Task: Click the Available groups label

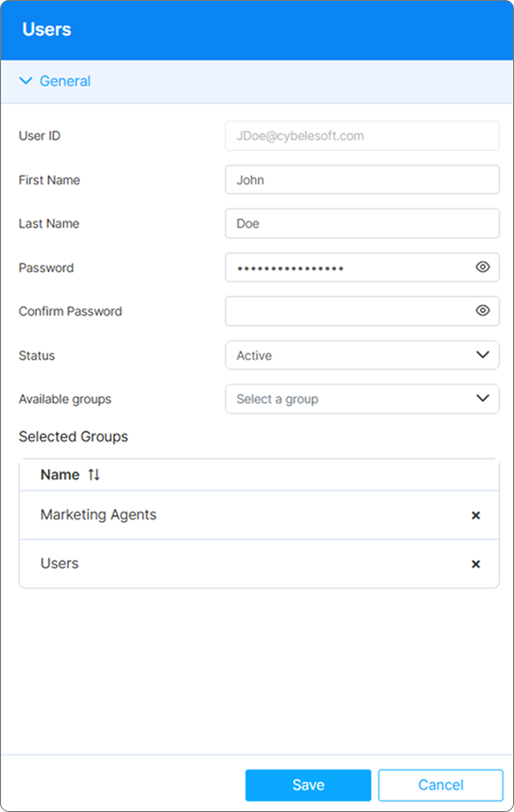Action: (x=66, y=399)
